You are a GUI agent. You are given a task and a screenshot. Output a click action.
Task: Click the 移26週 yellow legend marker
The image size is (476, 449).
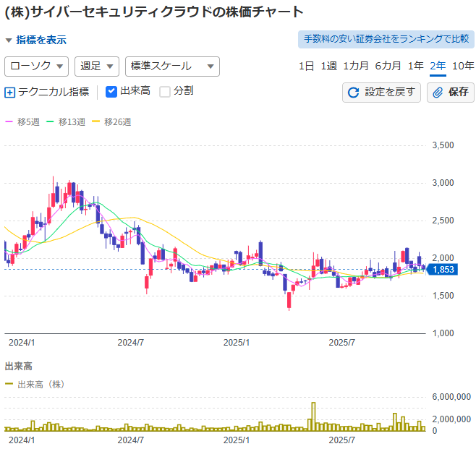coord(96,122)
